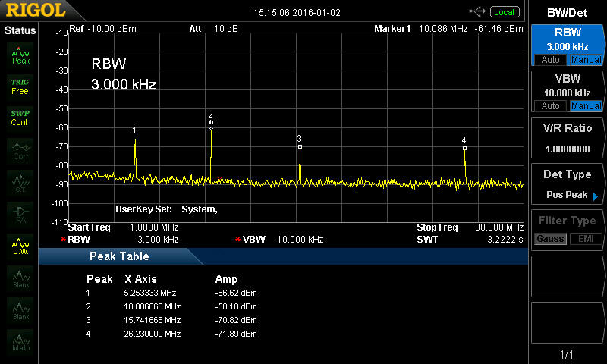Screen dimensions: 607x364
Task: Select the RBW 3.000 kHz softkey
Action: pyautogui.click(x=567, y=39)
